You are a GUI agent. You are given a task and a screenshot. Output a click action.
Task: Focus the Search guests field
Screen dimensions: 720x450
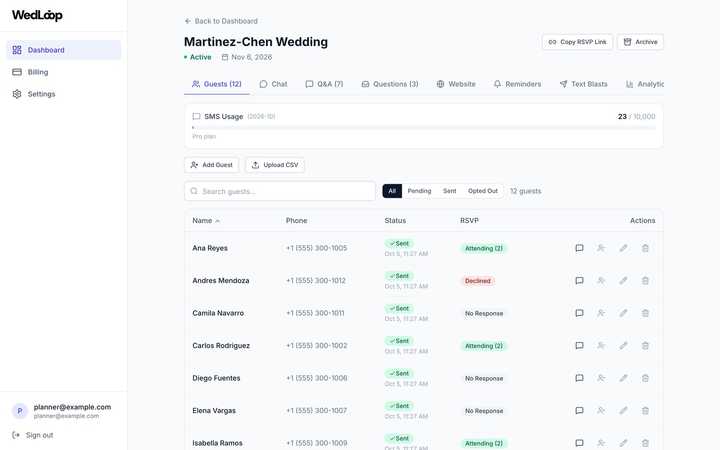click(280, 191)
